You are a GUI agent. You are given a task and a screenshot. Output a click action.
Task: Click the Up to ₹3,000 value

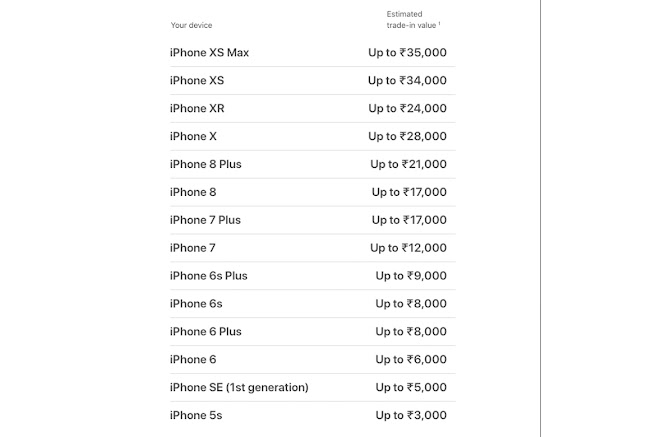coord(411,415)
